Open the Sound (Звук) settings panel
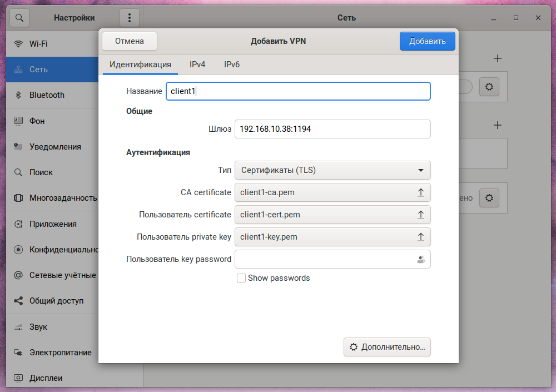 click(38, 326)
